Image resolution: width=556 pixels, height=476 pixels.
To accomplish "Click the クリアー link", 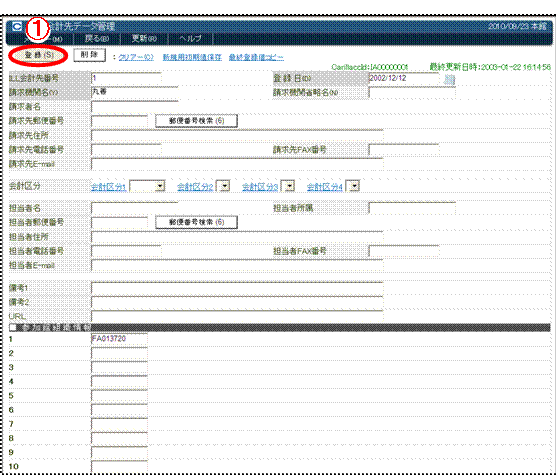I will (x=136, y=57).
